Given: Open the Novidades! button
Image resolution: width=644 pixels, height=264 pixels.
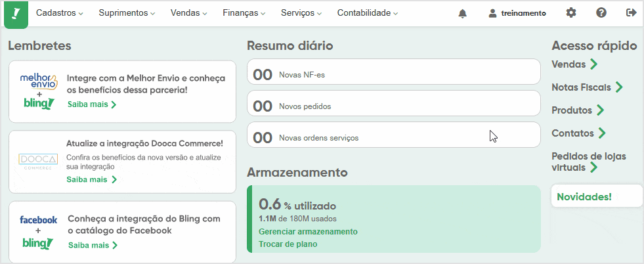Looking at the screenshot, I should click(584, 196).
